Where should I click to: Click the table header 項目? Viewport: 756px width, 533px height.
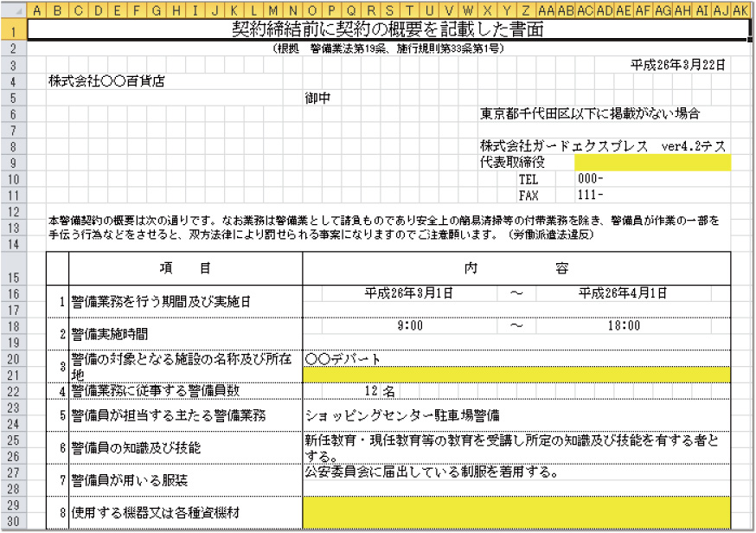(186, 268)
